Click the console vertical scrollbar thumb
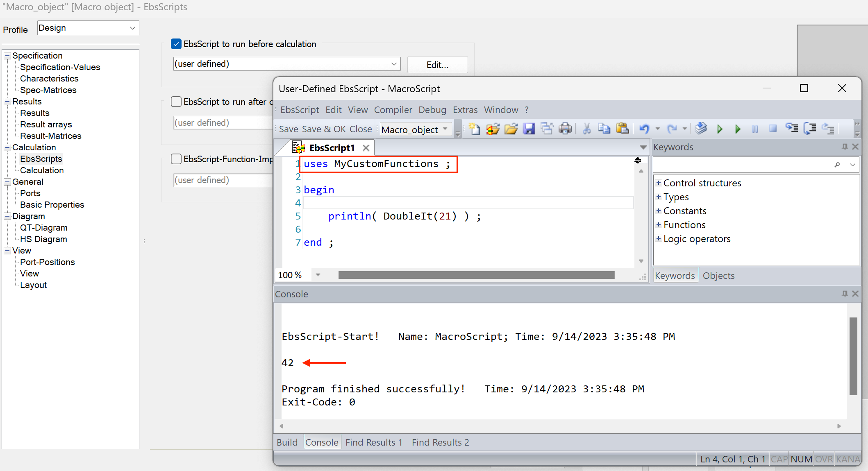This screenshot has width=868, height=471. point(853,356)
